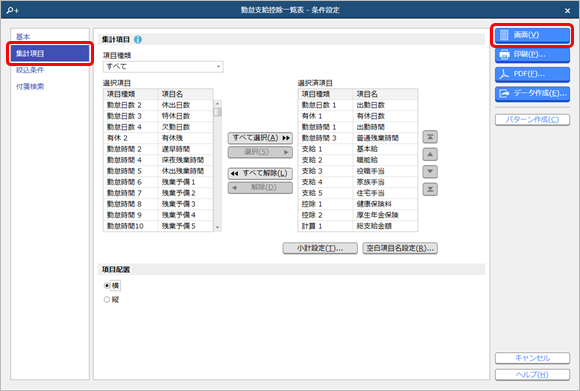Click 項目名 column header in 選択済項目 list
Screen dimensions: 580x391
tap(385, 94)
